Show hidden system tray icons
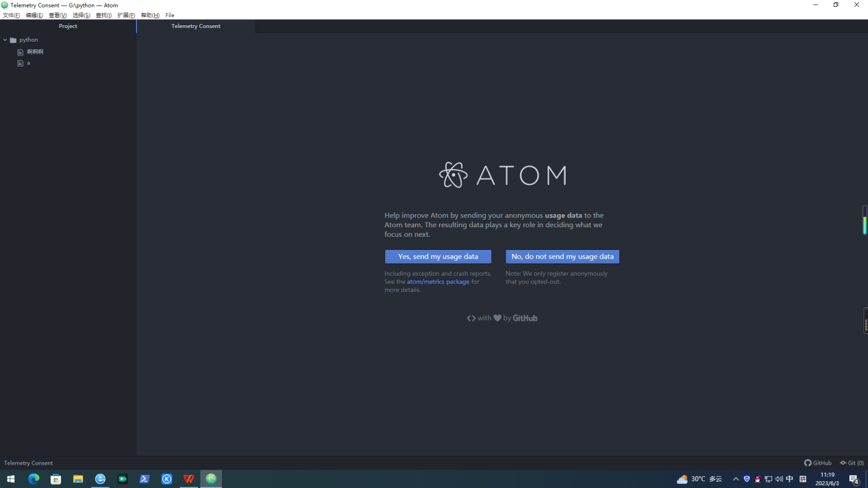 point(736,479)
